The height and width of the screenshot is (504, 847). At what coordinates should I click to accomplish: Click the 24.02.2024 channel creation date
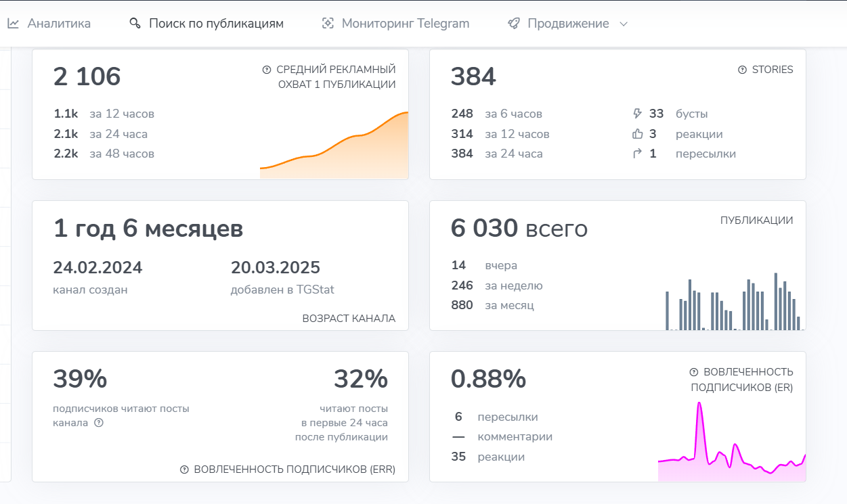[97, 268]
